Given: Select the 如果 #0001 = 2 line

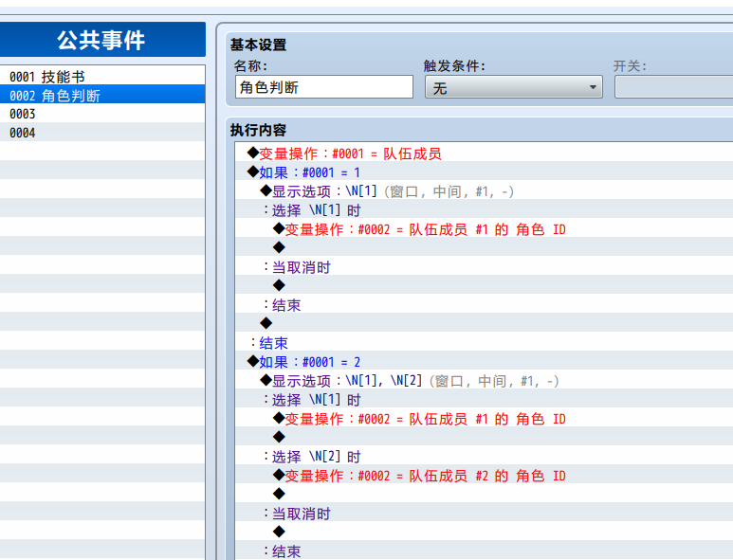Looking at the screenshot, I should 484,362.
